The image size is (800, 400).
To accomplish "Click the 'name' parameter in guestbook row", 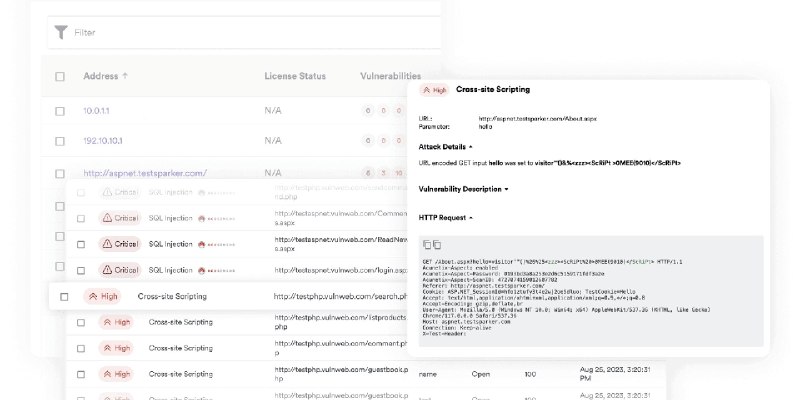I will point(428,374).
